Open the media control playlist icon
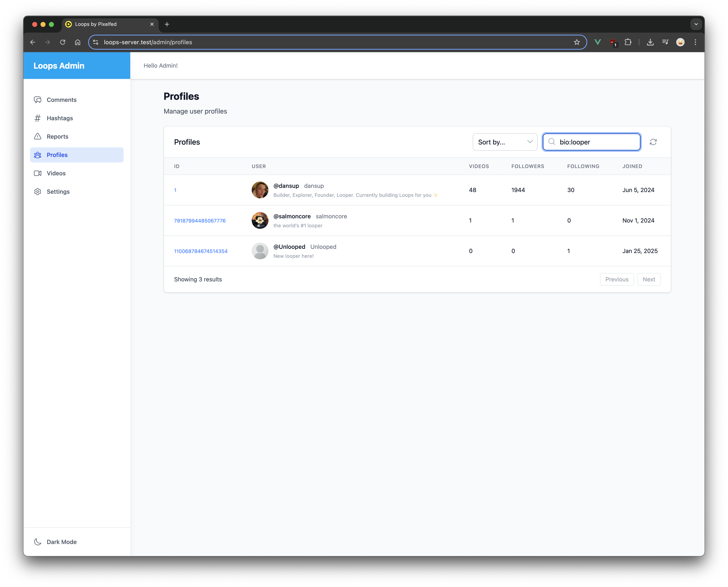This screenshot has width=728, height=587. [665, 42]
